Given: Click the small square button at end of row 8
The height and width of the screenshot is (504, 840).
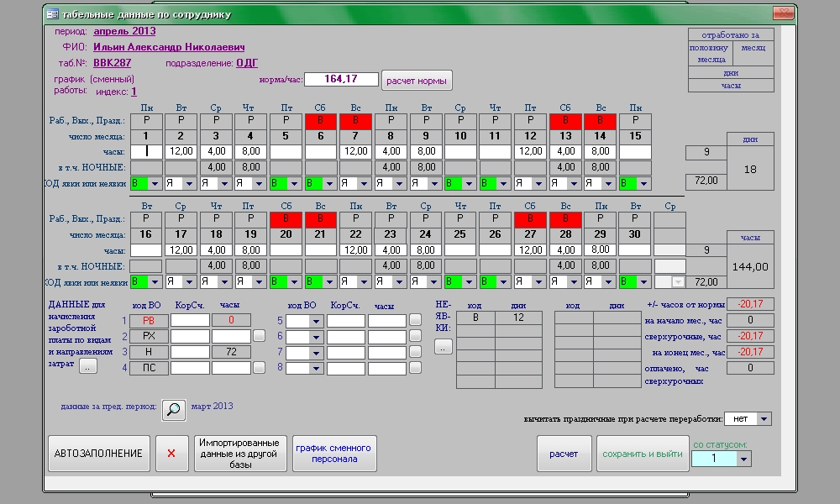Looking at the screenshot, I should 415,368.
